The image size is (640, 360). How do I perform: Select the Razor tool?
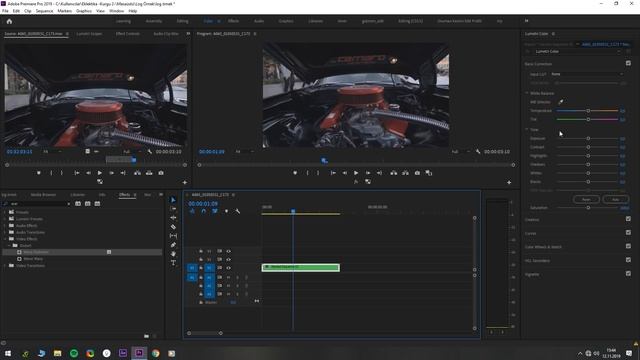point(173,227)
